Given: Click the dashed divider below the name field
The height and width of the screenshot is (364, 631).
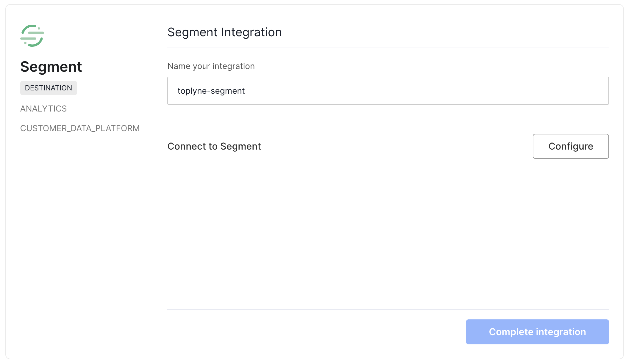Looking at the screenshot, I should (x=388, y=124).
